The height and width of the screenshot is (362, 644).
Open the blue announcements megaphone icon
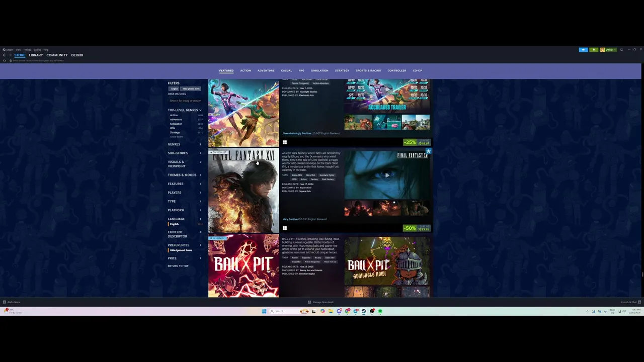click(x=583, y=50)
